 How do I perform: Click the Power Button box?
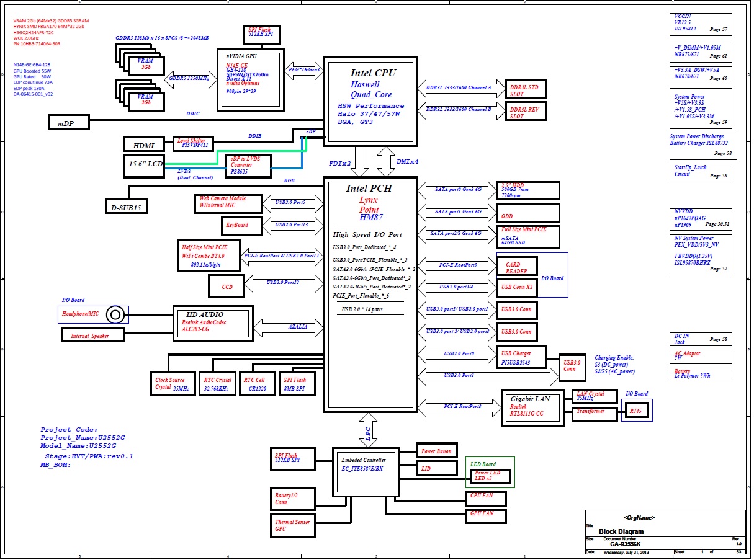coord(436,451)
